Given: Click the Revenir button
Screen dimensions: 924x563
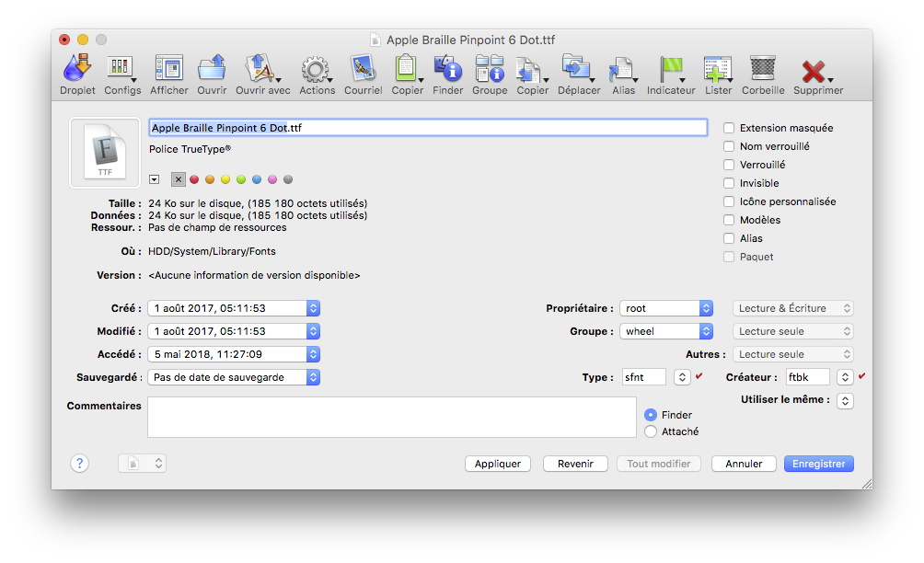Looking at the screenshot, I should [576, 464].
